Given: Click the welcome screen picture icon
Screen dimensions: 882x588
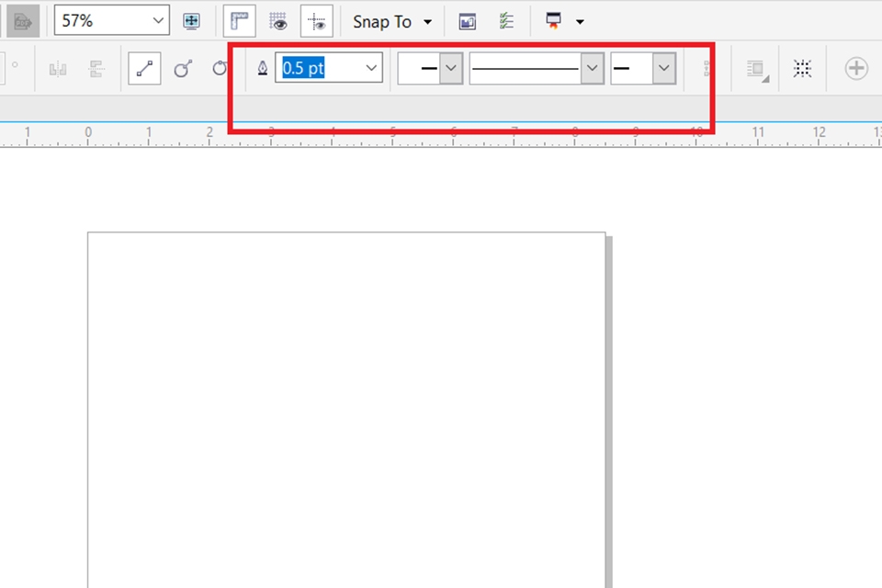Looking at the screenshot, I should 468,21.
